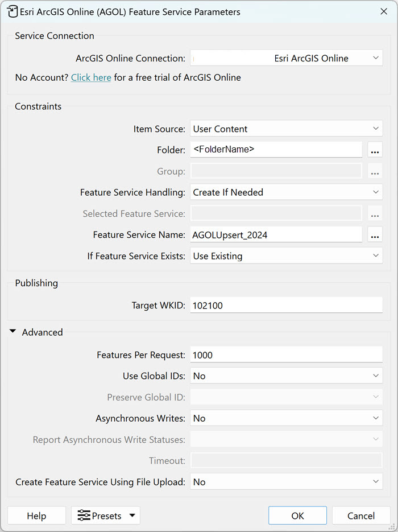This screenshot has height=532, width=398.
Task: Open the Use Global IDs dropdown
Action: tap(286, 376)
